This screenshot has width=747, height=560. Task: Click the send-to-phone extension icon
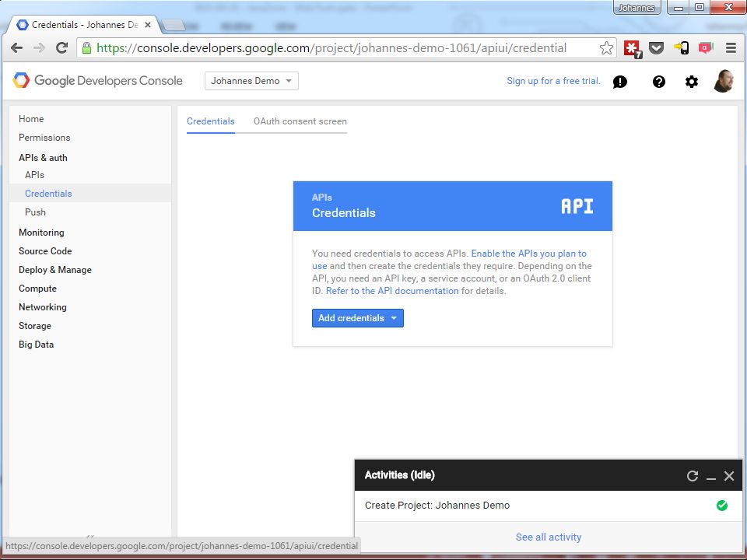coord(682,47)
